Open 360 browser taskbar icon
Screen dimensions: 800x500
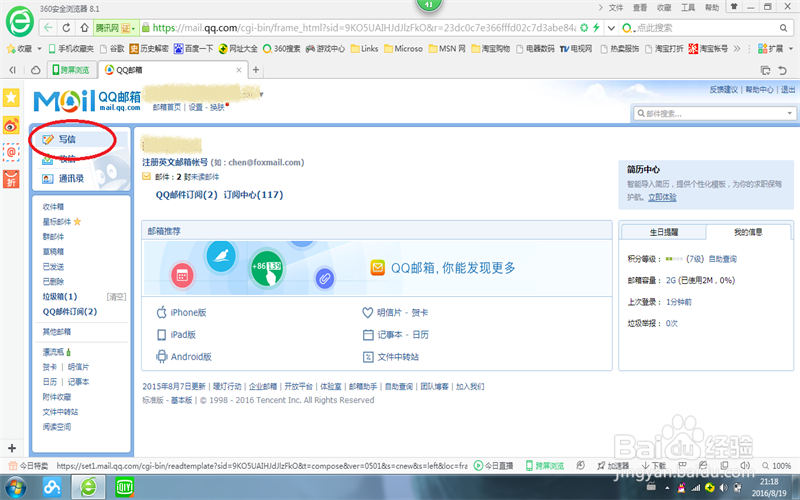[88, 487]
